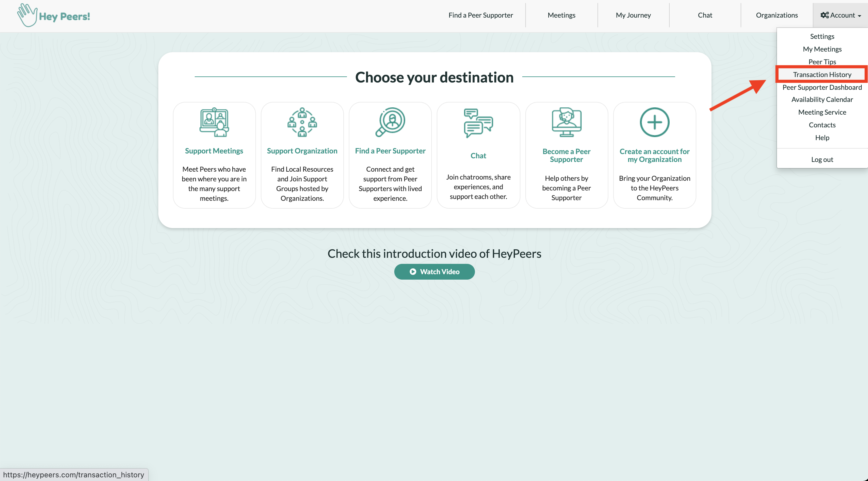Click 'Help others by becoming a Peer Supporter' text

567,188
